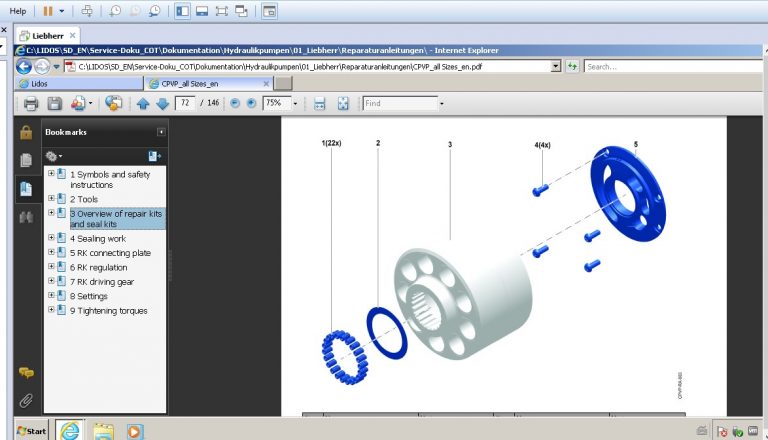Switch to the Lidos browser tab
Screen dimensions: 768x440
(79, 84)
